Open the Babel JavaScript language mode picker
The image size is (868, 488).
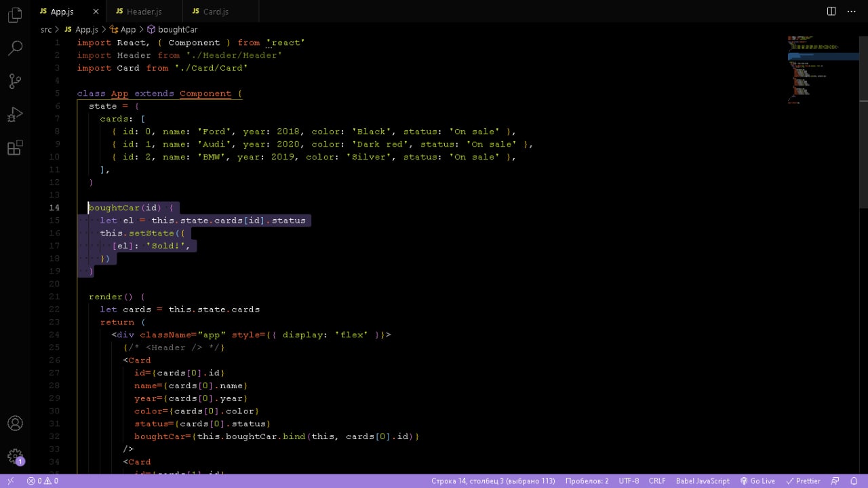703,481
